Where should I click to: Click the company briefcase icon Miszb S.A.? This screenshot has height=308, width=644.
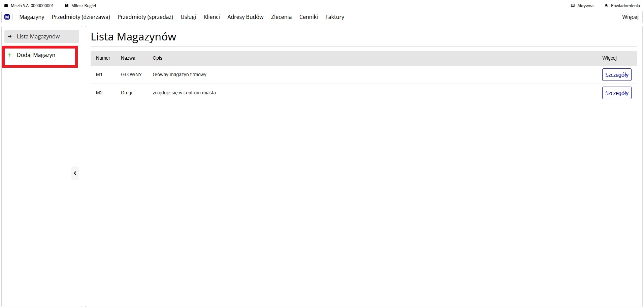[x=6, y=6]
